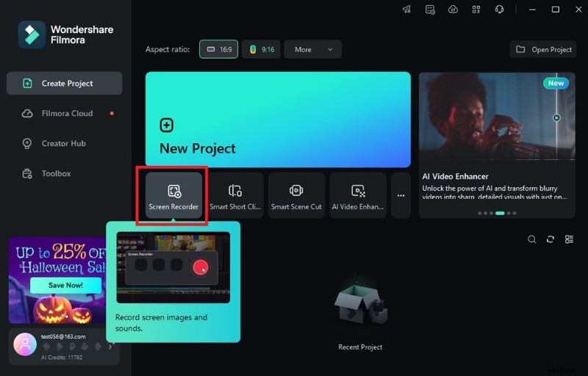Open the Screen Recorder tool

pos(173,196)
